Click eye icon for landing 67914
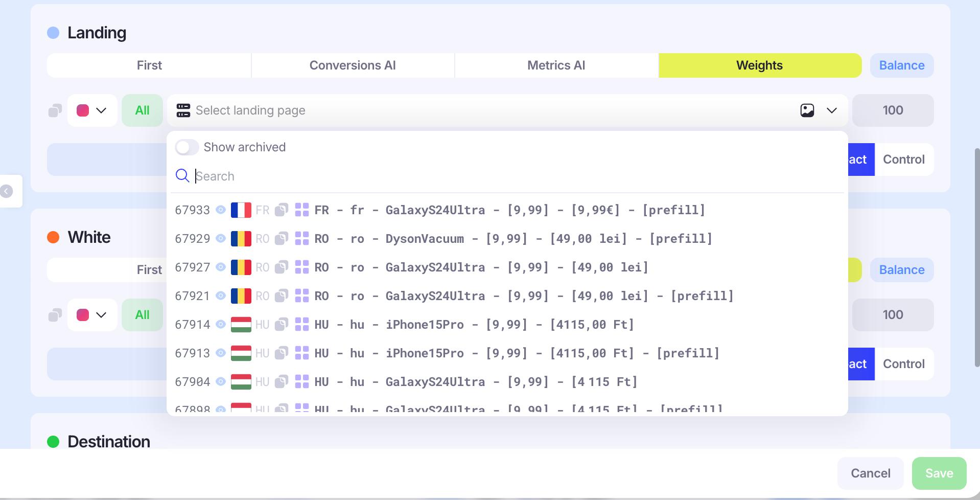The image size is (980, 500). click(x=221, y=325)
